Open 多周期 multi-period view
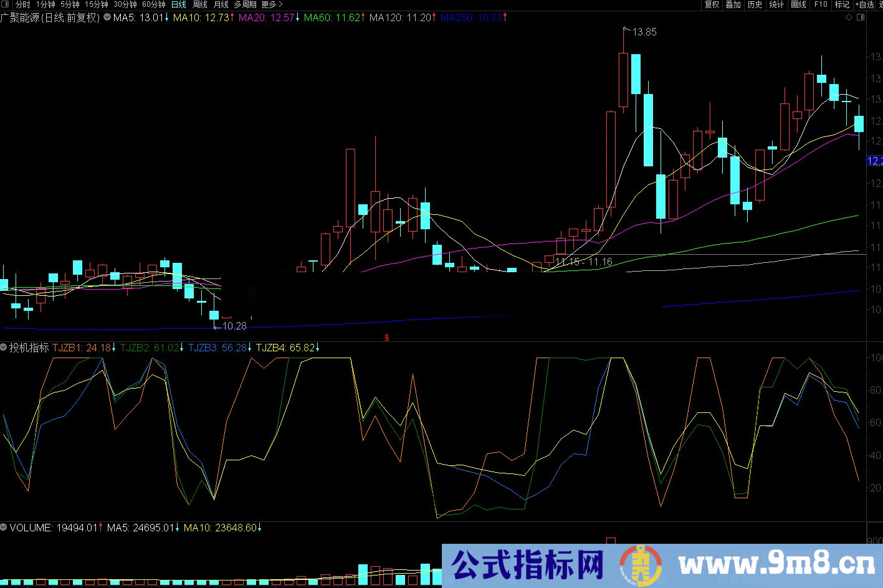 coord(245,4)
